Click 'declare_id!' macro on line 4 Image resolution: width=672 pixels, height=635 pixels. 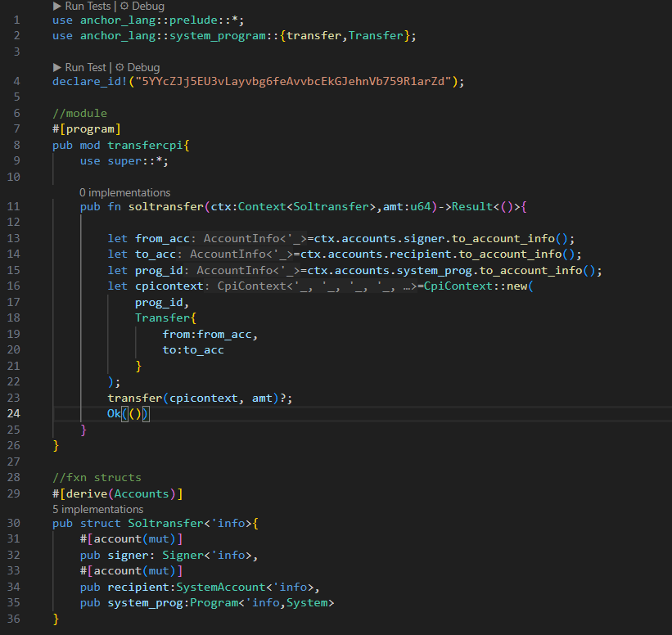tap(89, 81)
